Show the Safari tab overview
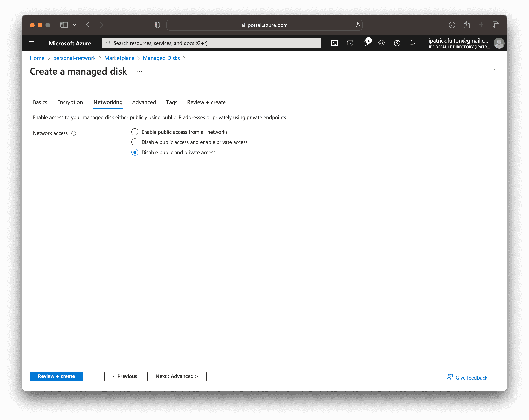529x420 pixels. (496, 25)
